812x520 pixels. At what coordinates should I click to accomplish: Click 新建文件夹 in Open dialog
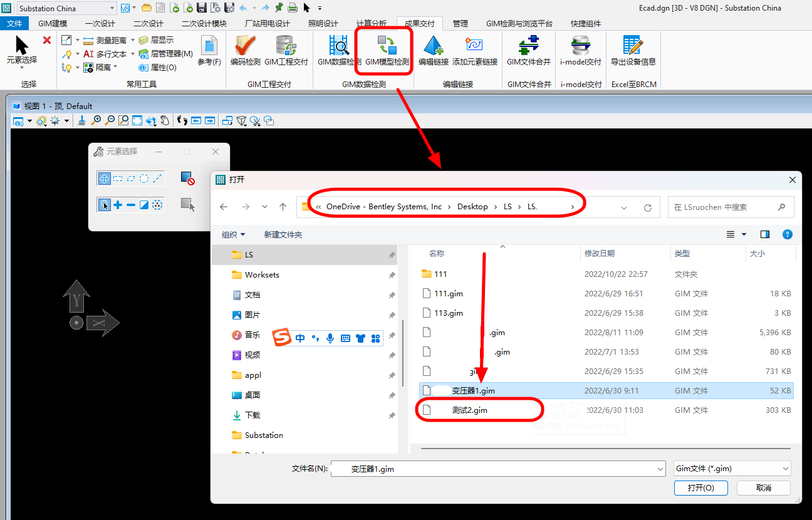pyautogui.click(x=283, y=234)
